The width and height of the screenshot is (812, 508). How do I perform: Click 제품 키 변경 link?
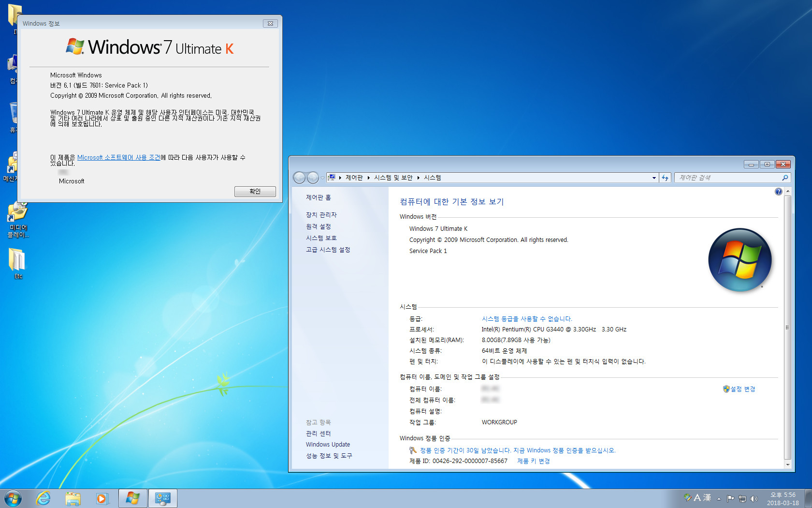[x=534, y=461]
